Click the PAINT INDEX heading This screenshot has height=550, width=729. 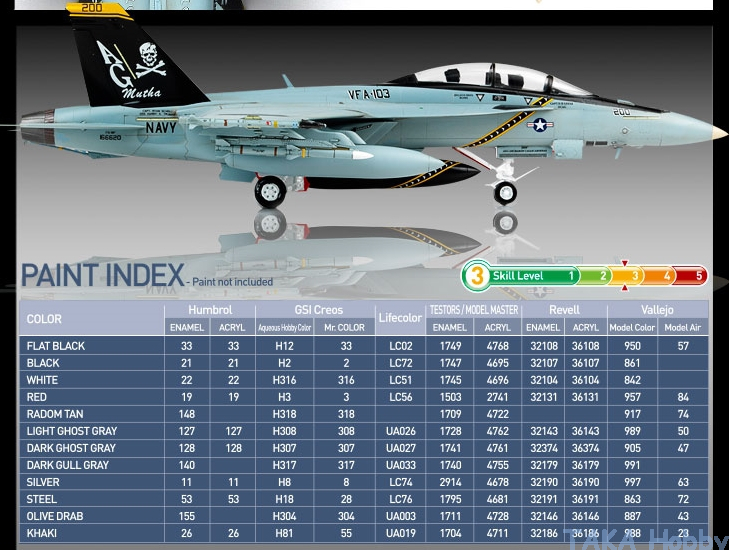[102, 276]
